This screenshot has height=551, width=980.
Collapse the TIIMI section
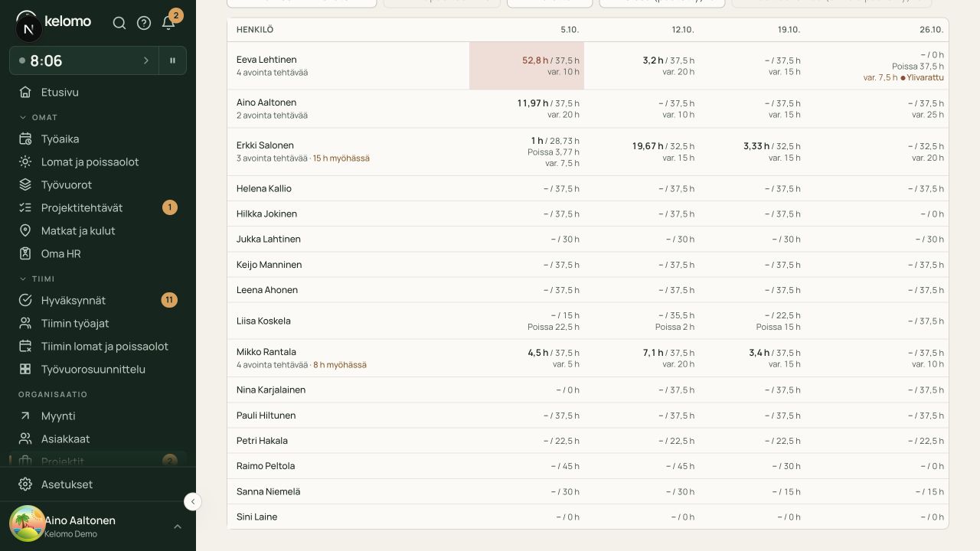click(37, 279)
